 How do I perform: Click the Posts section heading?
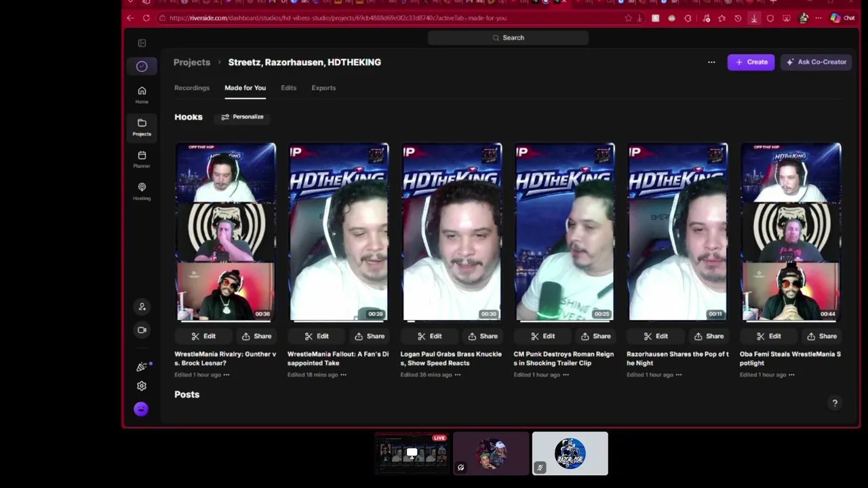[186, 394]
